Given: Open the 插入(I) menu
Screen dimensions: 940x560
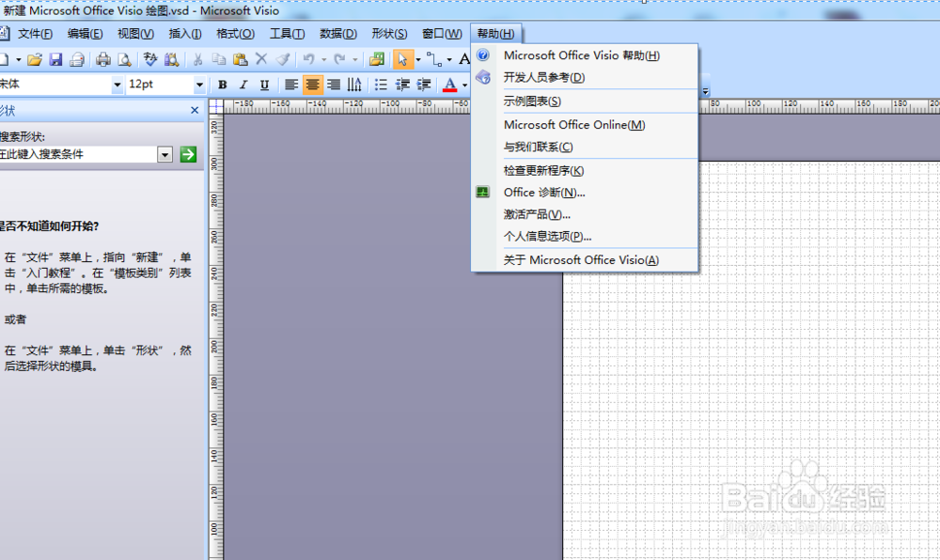Looking at the screenshot, I should point(184,34).
